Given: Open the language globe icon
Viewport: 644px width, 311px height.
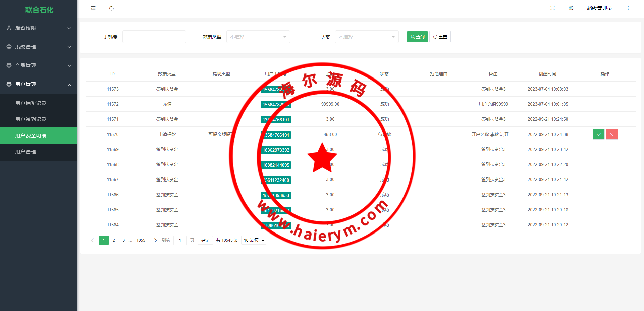Looking at the screenshot, I should [x=571, y=8].
